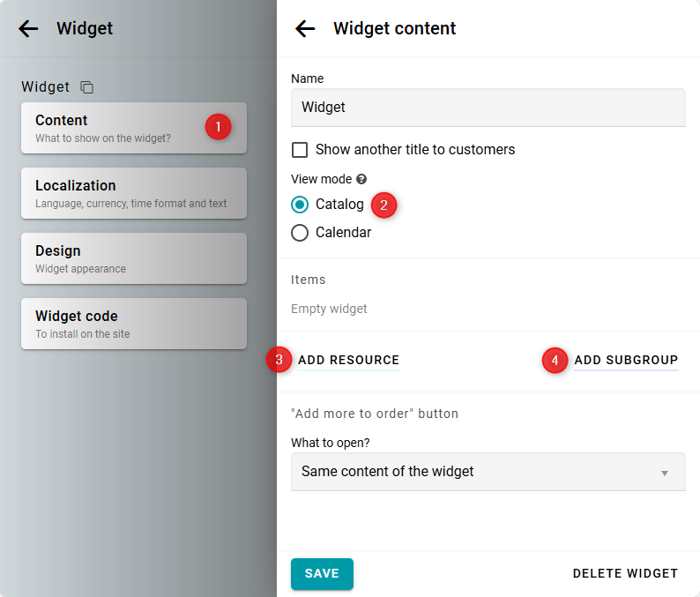700x597 pixels.
Task: Click the widget Name input field
Action: coord(488,108)
